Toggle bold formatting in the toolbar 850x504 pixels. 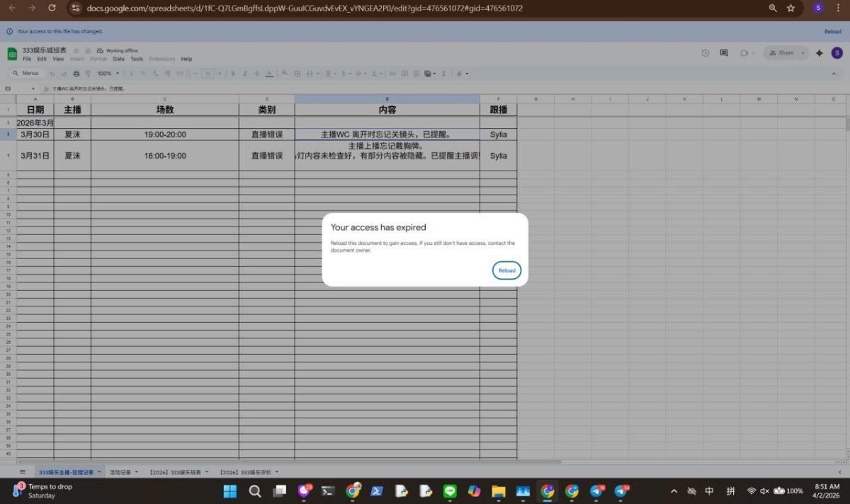(232, 74)
